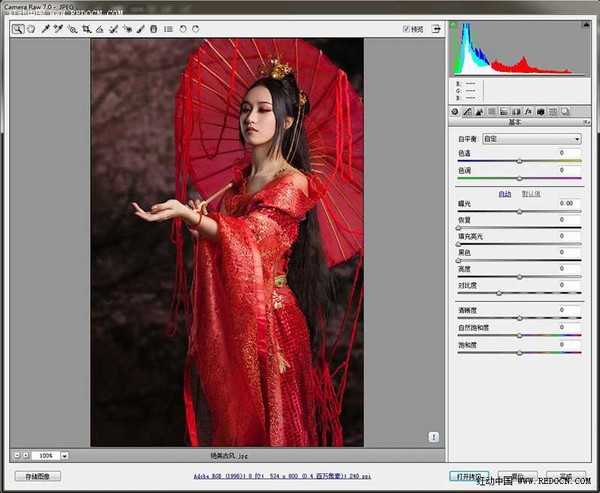The height and width of the screenshot is (493, 600).
Task: Rotate image 90° counterclockwise
Action: (x=183, y=29)
